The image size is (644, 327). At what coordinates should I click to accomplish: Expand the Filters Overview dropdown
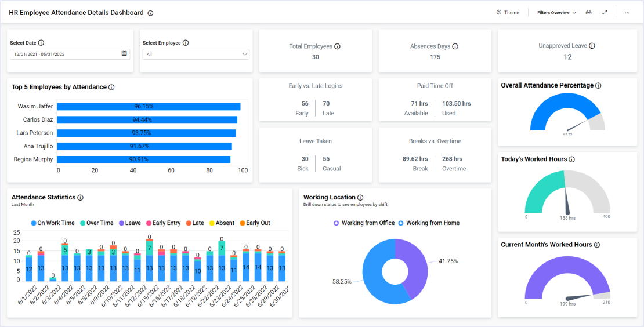coord(556,13)
